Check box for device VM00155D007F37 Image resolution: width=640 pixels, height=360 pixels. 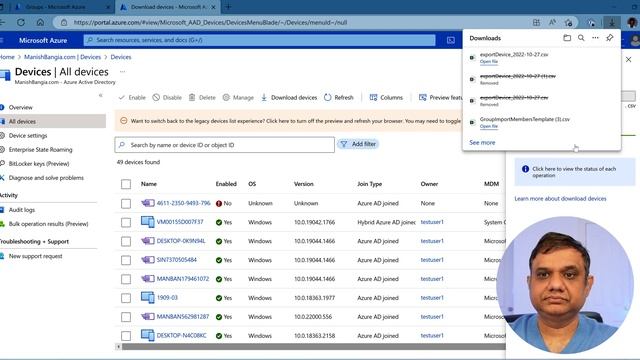tap(126, 222)
